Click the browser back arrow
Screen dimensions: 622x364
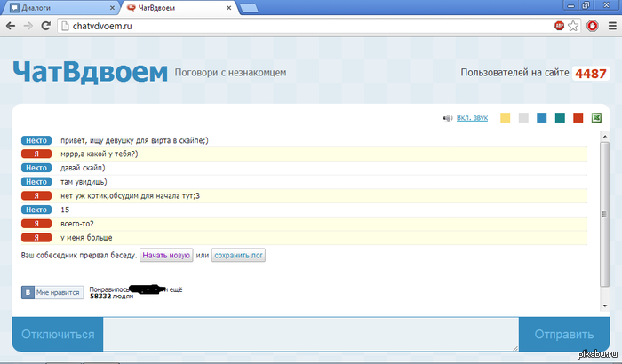[x=11, y=27]
